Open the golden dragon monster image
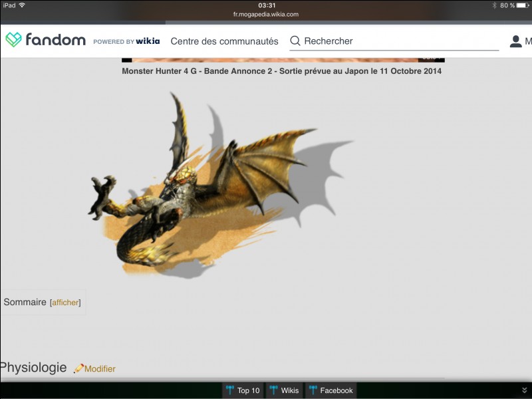This screenshot has width=532, height=399. click(221, 185)
